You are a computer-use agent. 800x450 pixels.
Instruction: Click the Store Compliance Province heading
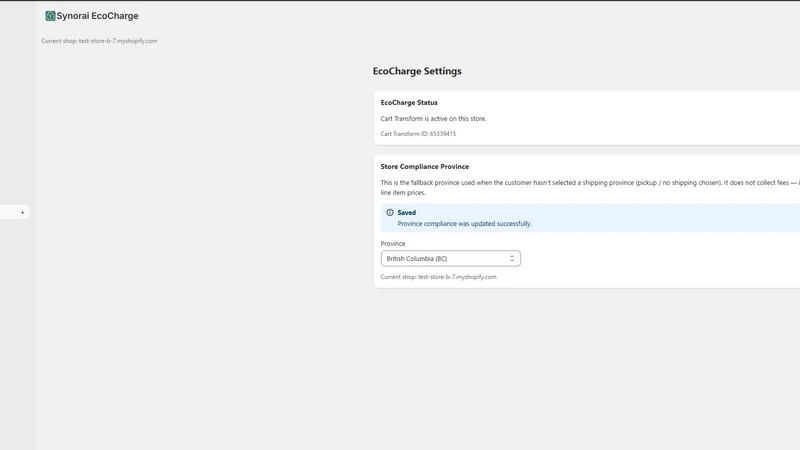[x=424, y=166]
